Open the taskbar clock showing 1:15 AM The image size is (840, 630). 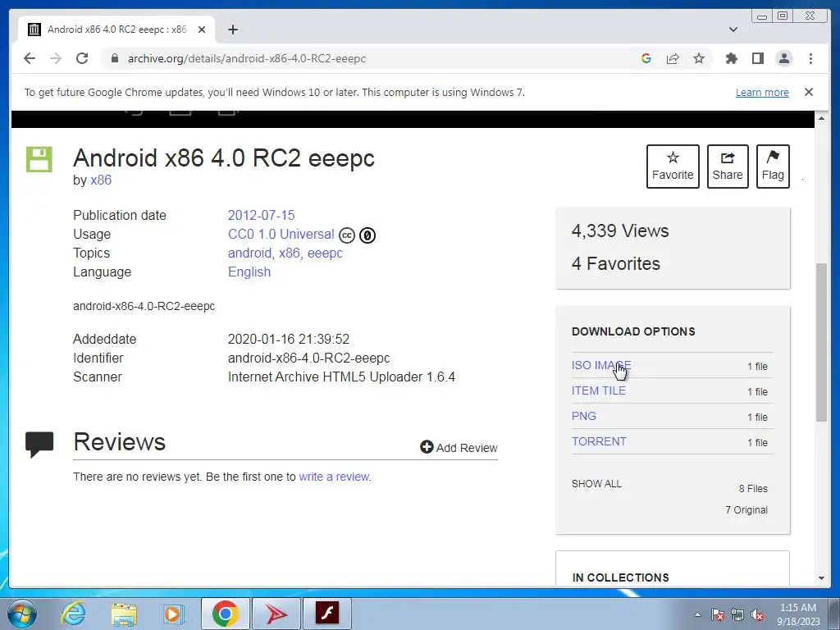pos(798,614)
